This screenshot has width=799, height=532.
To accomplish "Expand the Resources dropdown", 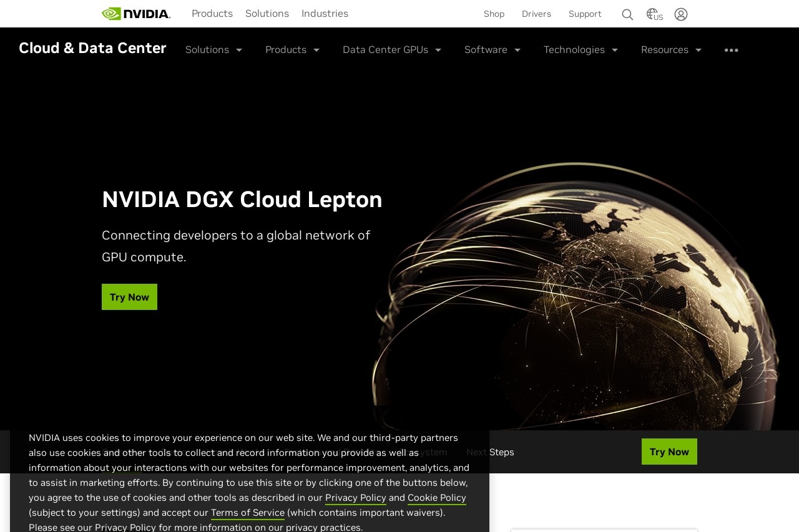I will click(671, 50).
